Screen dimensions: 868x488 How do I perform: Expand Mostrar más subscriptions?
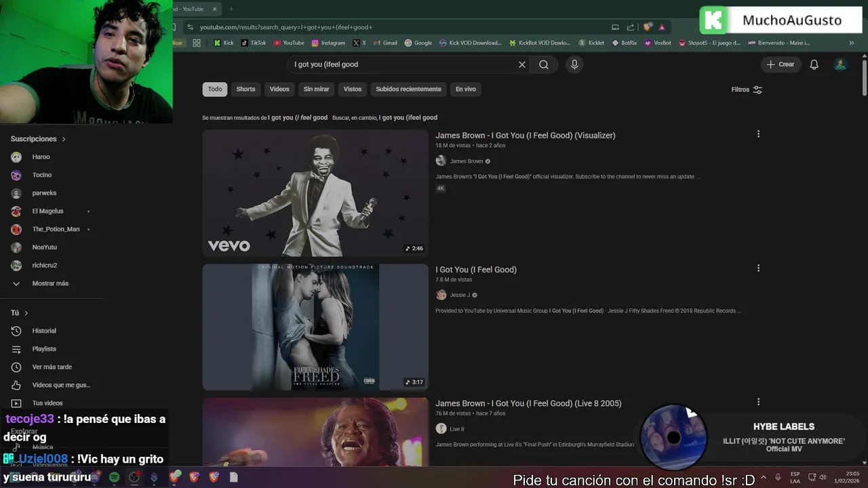(x=52, y=283)
